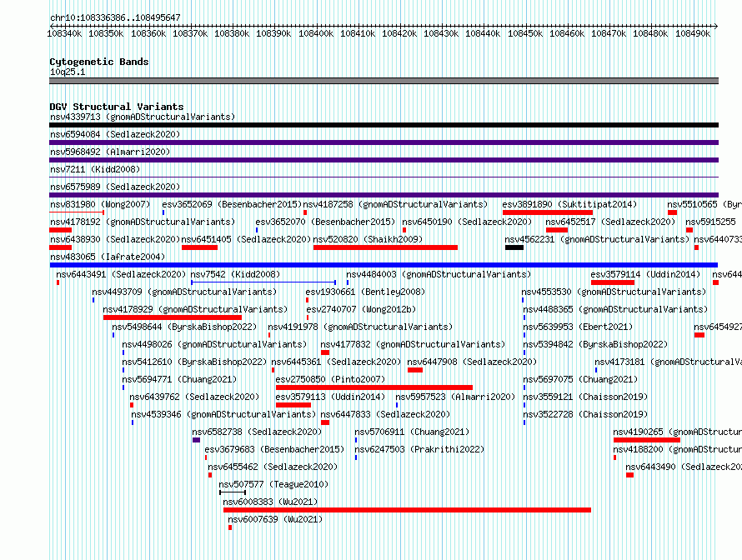742x560 pixels.
Task: Select nsv4191978 (gnomADStructuralVariants) label
Action: [x=360, y=327]
